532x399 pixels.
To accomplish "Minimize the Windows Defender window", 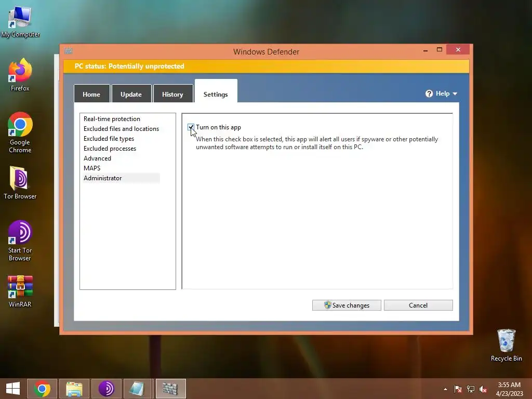I will click(425, 50).
